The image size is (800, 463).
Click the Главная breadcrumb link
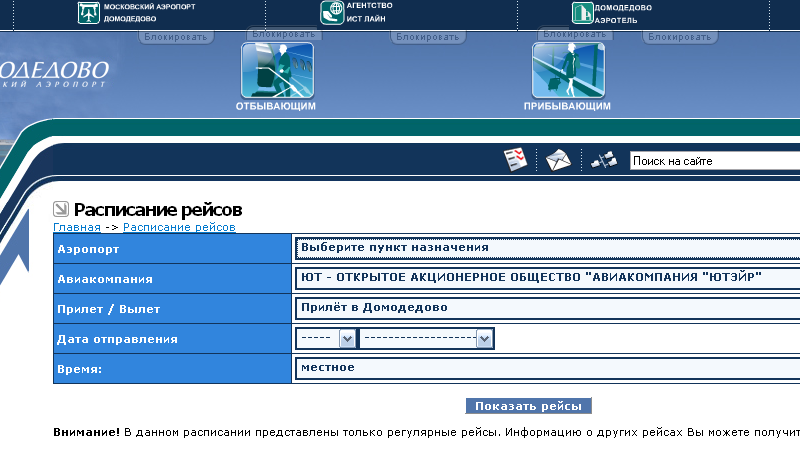[77, 228]
